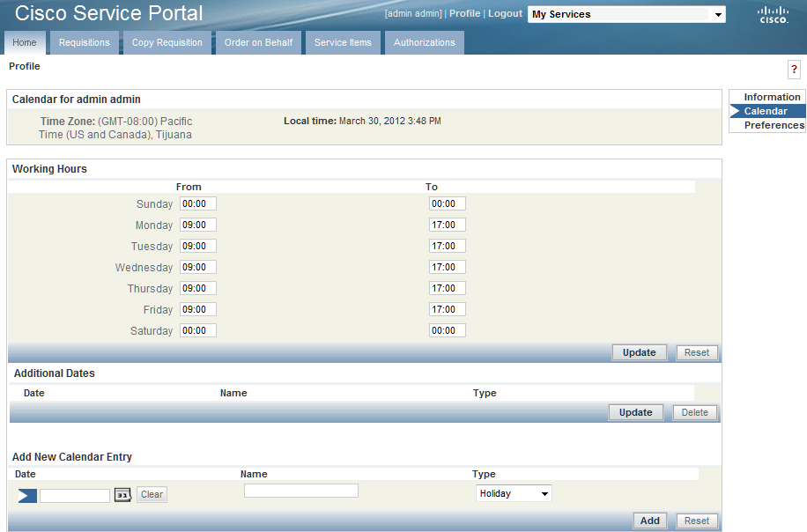This screenshot has height=532, width=807.
Task: Click the Additional Dates heading
Action: pos(54,373)
